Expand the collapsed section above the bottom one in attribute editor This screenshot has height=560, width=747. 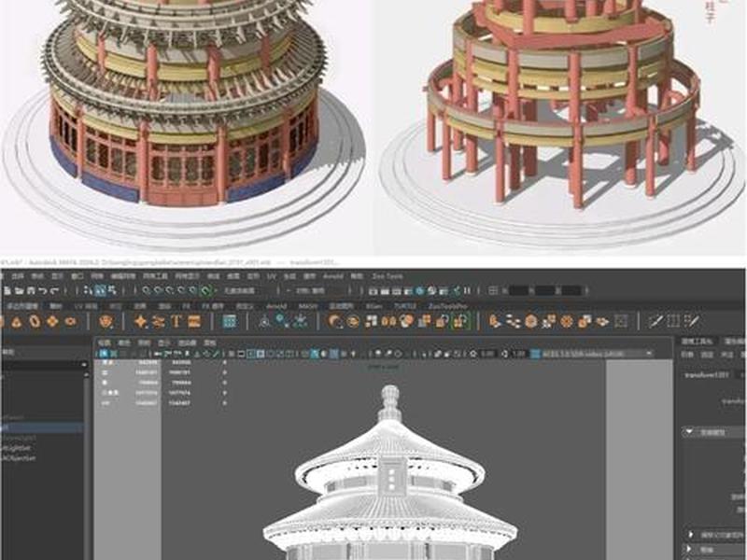(x=690, y=534)
